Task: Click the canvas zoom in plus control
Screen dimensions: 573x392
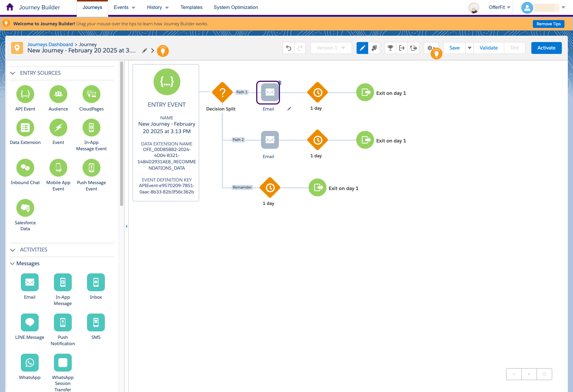Action: [x=514, y=374]
